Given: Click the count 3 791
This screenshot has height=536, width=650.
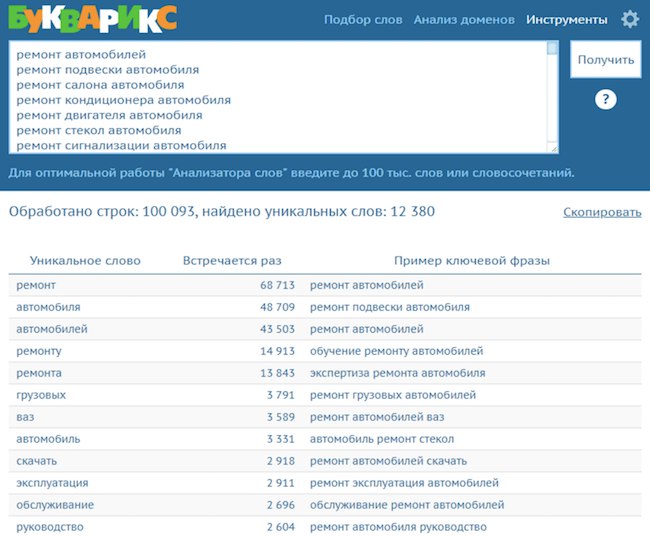Looking at the screenshot, I should point(281,395).
